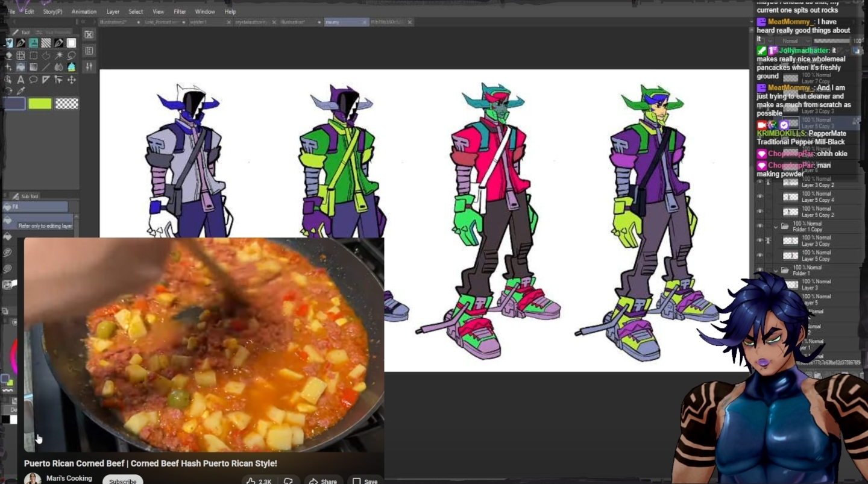Select the Fill sub tool group tab

pyautogui.click(x=36, y=207)
